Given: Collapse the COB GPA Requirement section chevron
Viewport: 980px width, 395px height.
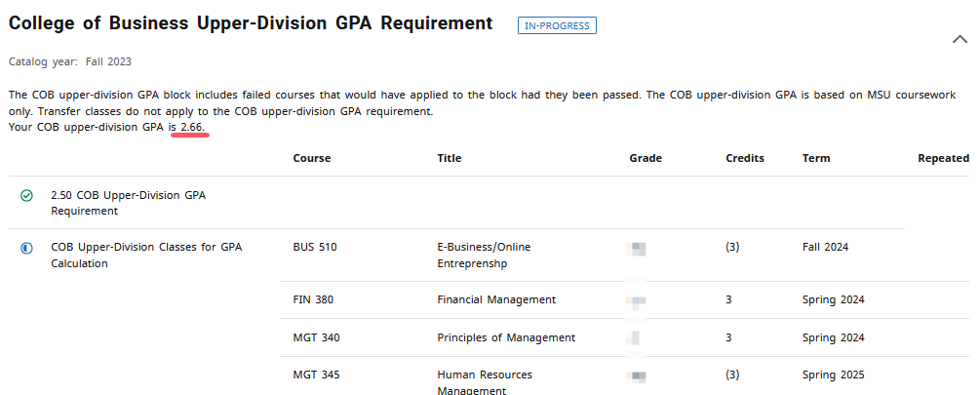Looking at the screenshot, I should click(x=958, y=39).
